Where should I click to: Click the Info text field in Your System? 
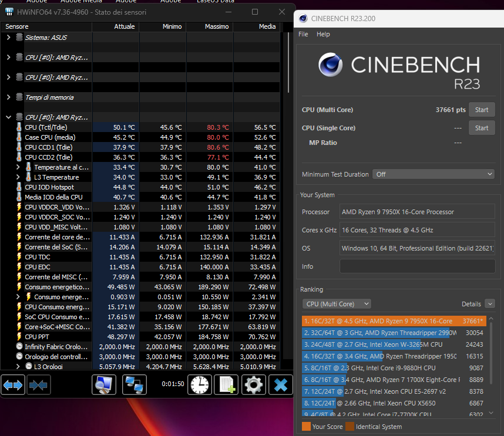click(x=417, y=266)
